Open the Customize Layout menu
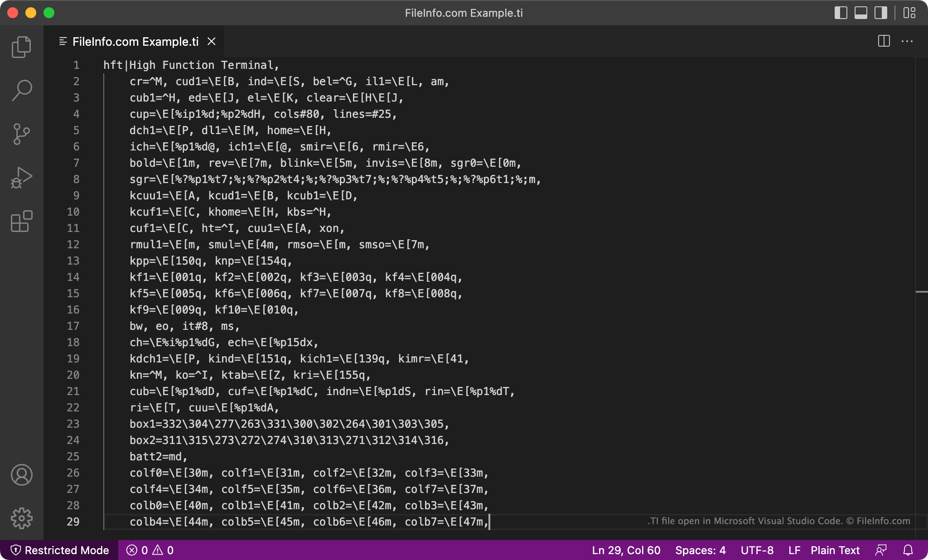This screenshot has height=560, width=928. coord(909,13)
